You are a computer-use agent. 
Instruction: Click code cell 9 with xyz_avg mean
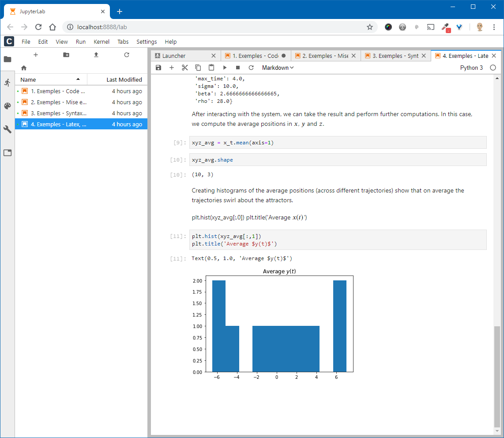[338, 143]
